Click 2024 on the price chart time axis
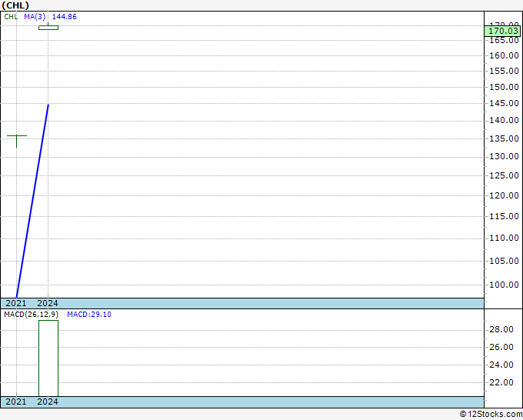523x420 pixels. pyautogui.click(x=48, y=303)
